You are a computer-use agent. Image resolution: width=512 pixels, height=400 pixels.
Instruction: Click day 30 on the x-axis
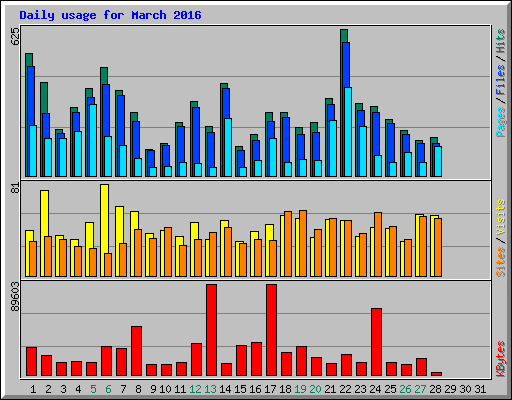pyautogui.click(x=465, y=389)
